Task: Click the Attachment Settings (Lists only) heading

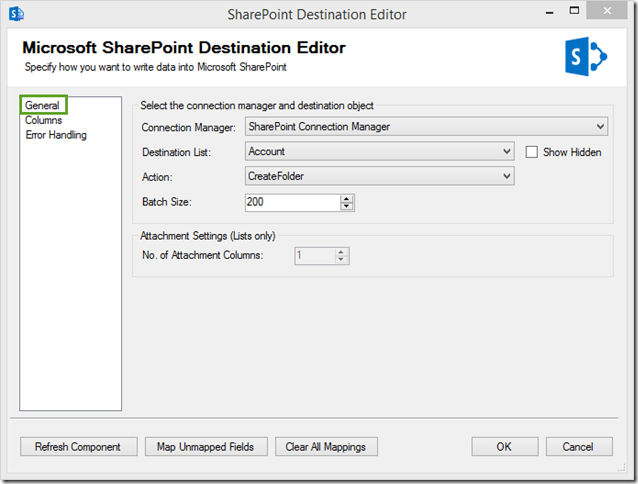Action: point(208,236)
